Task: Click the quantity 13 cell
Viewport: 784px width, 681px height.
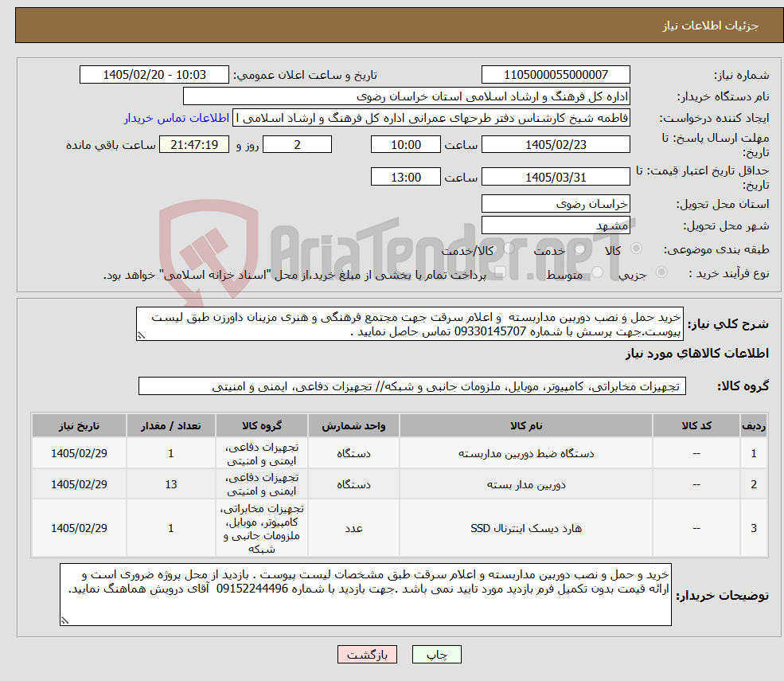Action: click(171, 484)
